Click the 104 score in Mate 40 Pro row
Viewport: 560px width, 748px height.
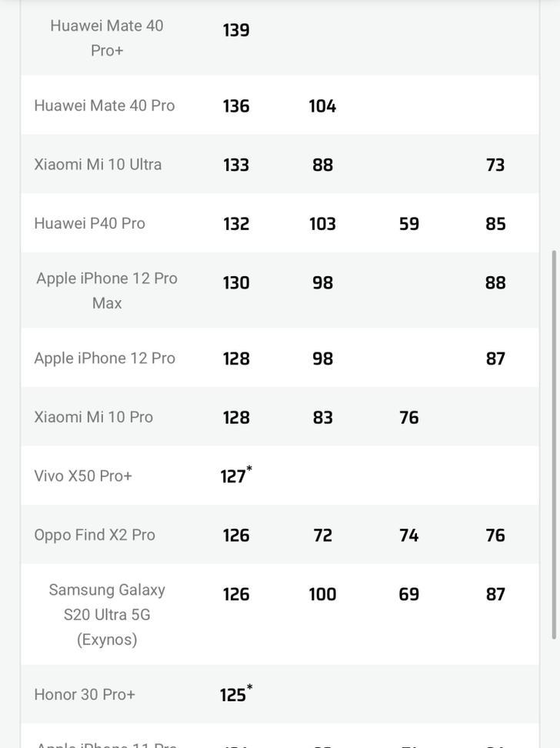[x=322, y=106]
